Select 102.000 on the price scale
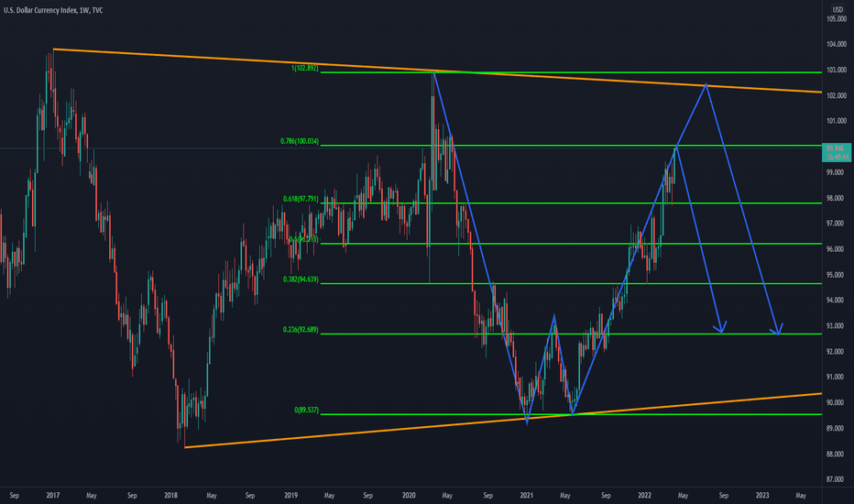Screen dimensions: 854x504 pos(837,95)
